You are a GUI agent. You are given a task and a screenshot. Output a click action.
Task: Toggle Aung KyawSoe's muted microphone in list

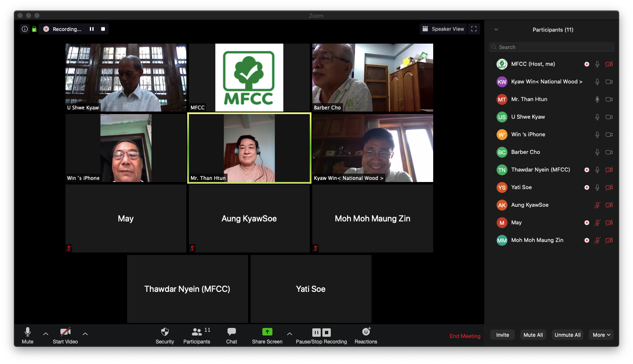coord(597,205)
